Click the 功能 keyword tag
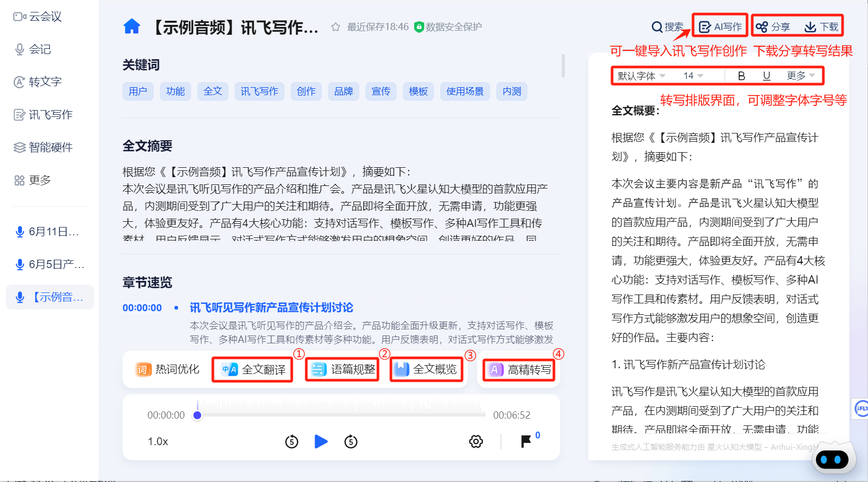This screenshot has width=868, height=482. tap(175, 91)
